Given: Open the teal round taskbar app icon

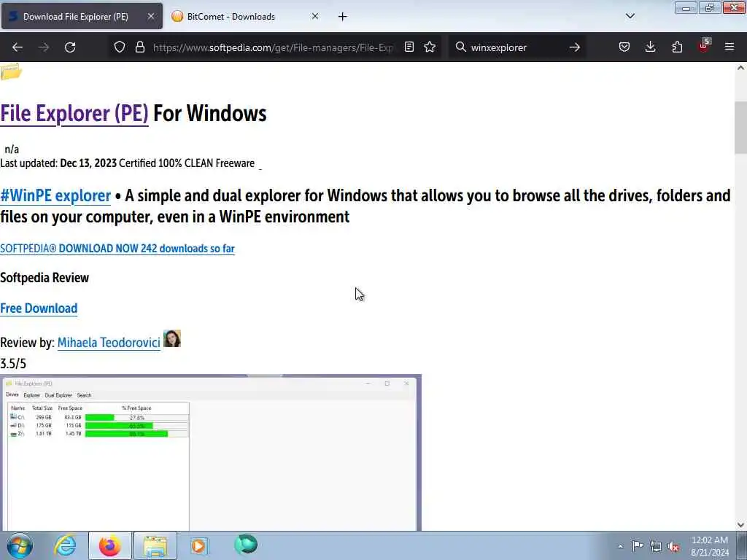Looking at the screenshot, I should click(x=246, y=545).
